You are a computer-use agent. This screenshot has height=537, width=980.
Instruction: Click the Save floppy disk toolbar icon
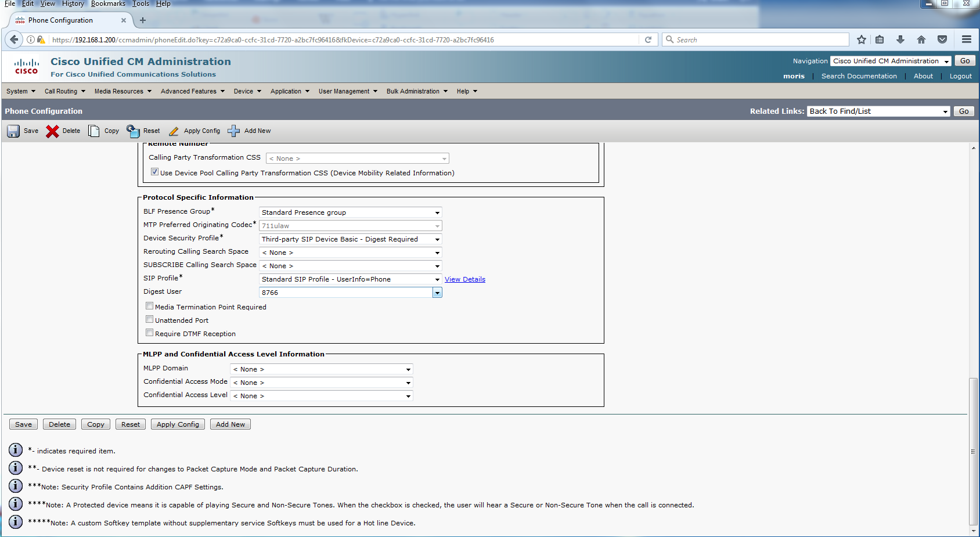click(13, 131)
